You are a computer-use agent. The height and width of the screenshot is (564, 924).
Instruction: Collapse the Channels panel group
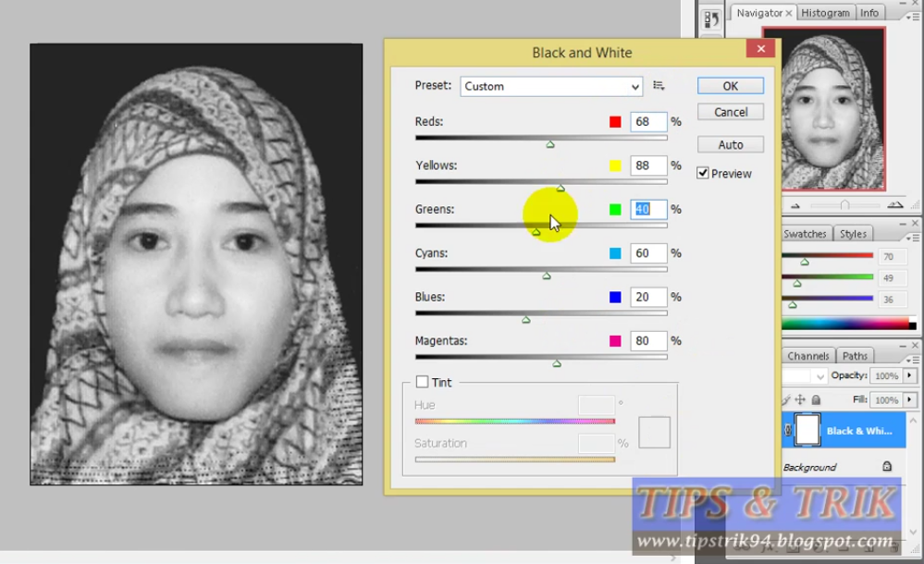pos(903,346)
